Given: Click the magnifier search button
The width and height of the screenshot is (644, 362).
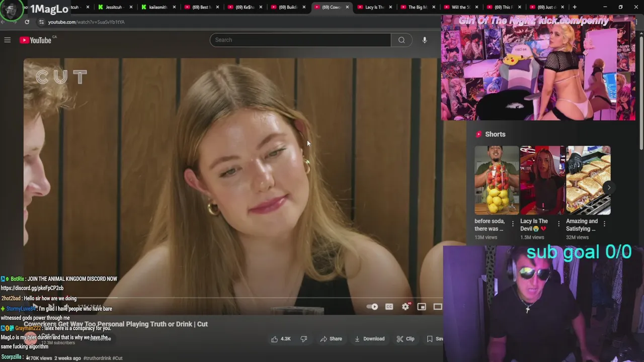Looking at the screenshot, I should tap(401, 40).
